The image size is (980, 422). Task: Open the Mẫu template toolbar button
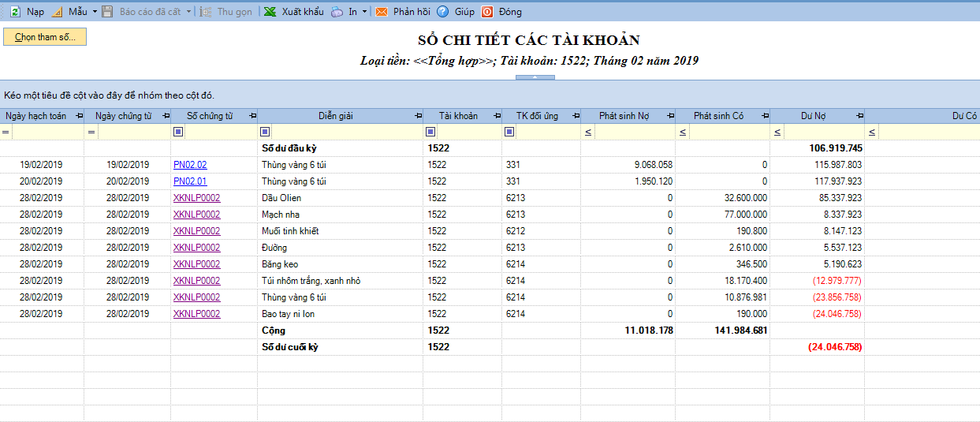pyautogui.click(x=69, y=12)
